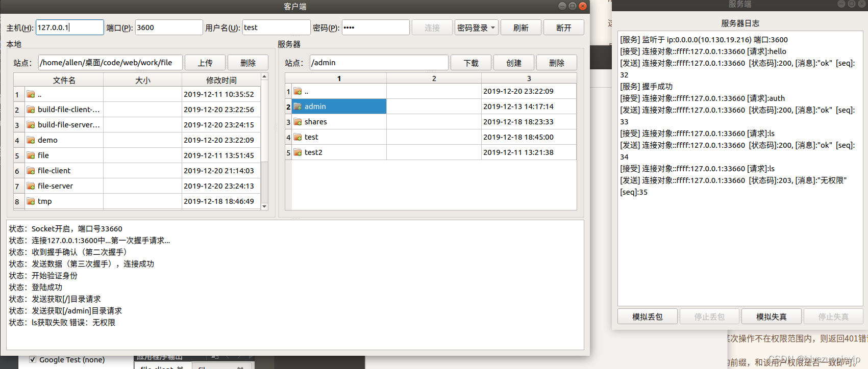Screen dimensions: 868x369
Task: Click folder icon of server parent directory row
Action: coord(298,91)
